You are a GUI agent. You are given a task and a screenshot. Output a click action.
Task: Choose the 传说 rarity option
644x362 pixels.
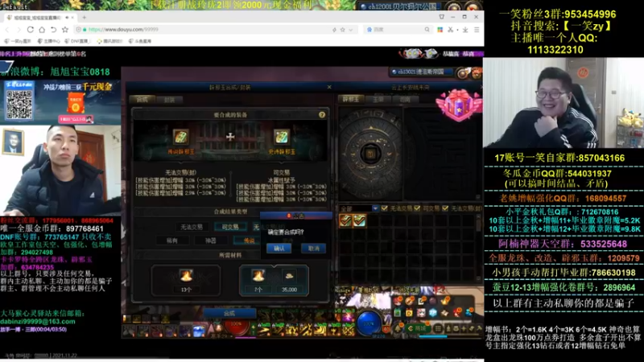click(x=249, y=241)
